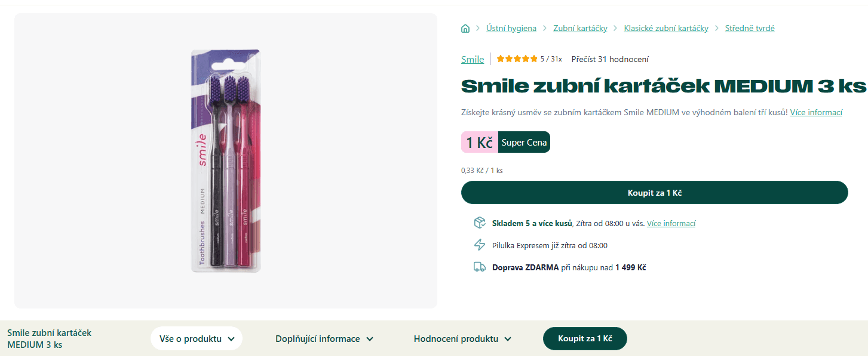Image resolution: width=868 pixels, height=358 pixels.
Task: Navigate to Zubní kartáčky category
Action: point(580,27)
